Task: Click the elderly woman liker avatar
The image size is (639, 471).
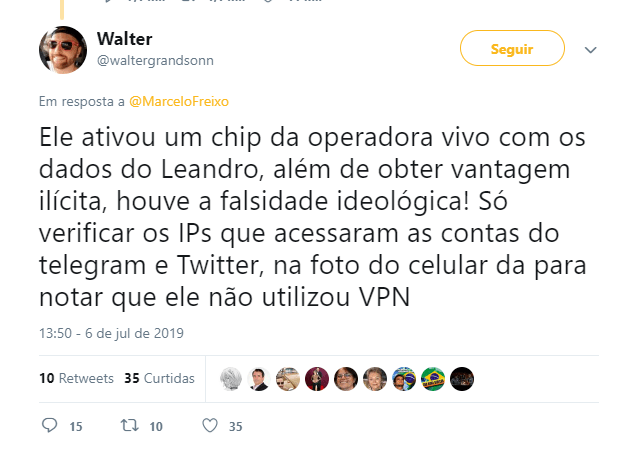Action: [375, 379]
